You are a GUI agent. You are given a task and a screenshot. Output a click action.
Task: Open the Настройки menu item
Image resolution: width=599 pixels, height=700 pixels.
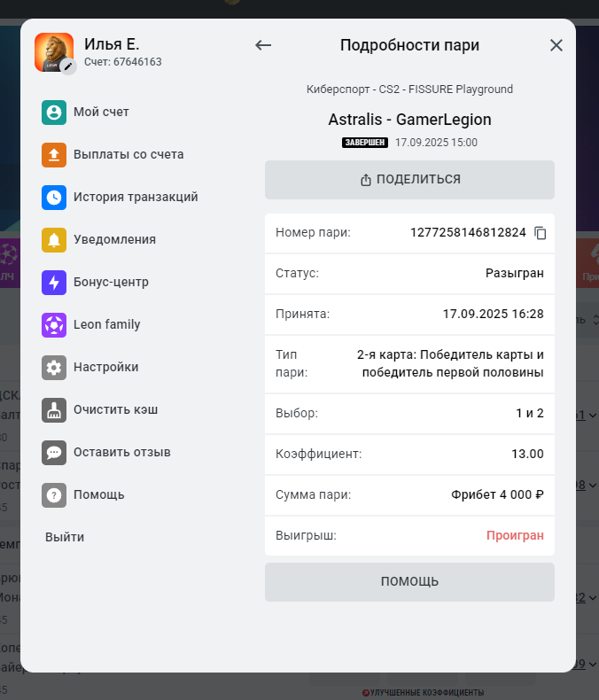pos(105,368)
